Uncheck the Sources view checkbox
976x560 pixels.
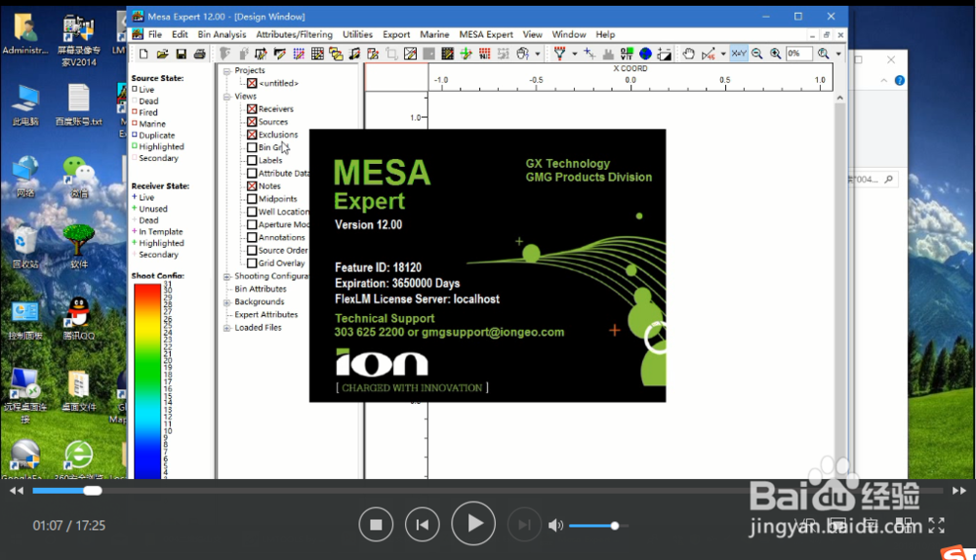pos(252,122)
